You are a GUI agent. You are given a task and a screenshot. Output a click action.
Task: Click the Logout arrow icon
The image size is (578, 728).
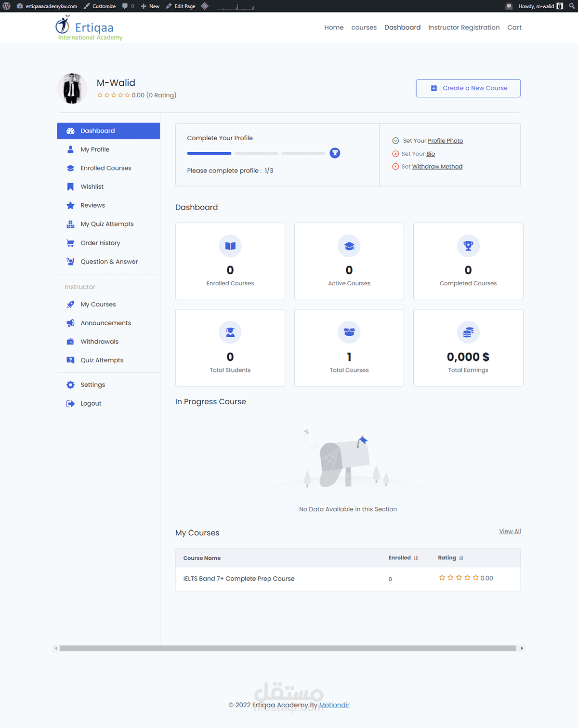[x=70, y=404]
